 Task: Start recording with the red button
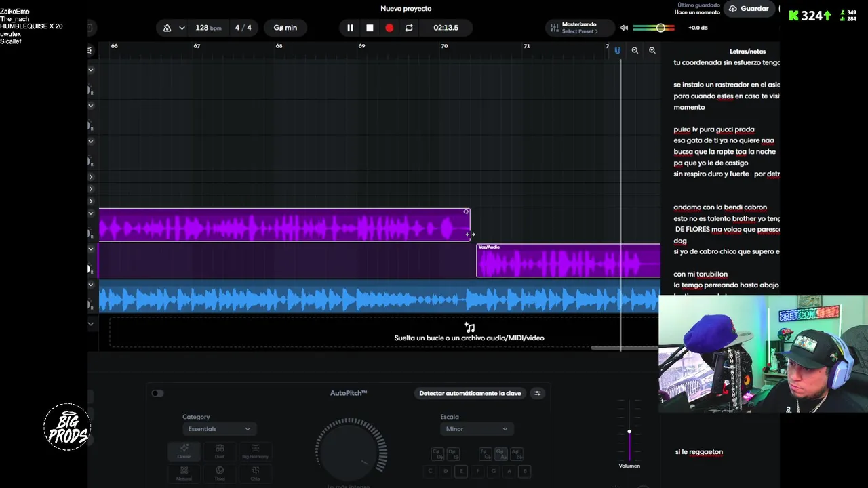click(389, 28)
